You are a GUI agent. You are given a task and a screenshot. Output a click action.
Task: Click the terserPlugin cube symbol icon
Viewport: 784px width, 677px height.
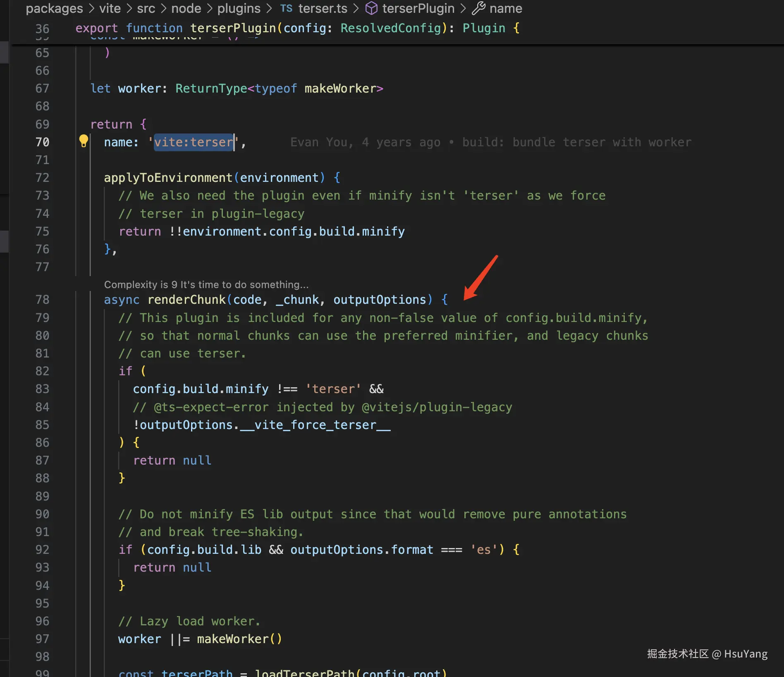(371, 8)
